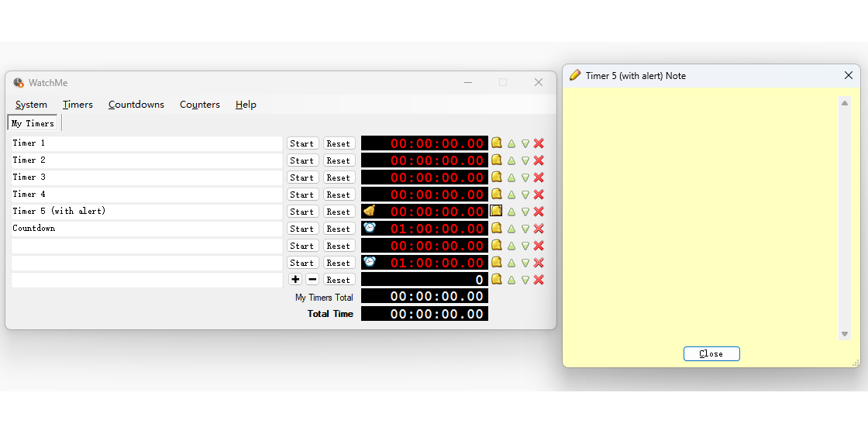This screenshot has width=868, height=434.
Task: Start Timer 1
Action: (301, 143)
